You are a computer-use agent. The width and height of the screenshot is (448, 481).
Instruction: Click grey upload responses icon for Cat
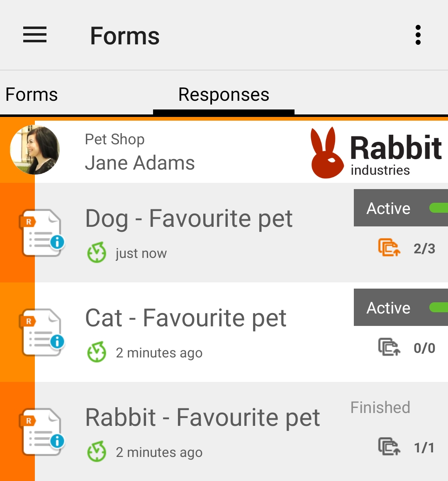pyautogui.click(x=389, y=347)
